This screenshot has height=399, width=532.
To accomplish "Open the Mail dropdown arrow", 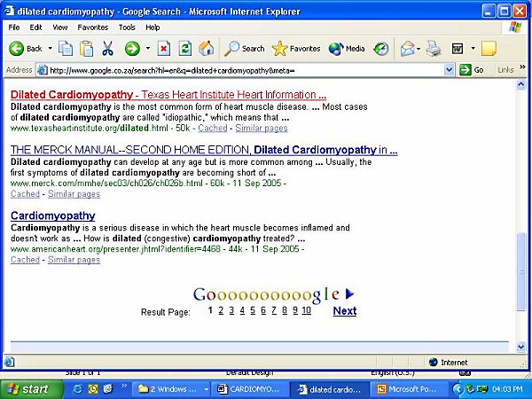I will (419, 49).
